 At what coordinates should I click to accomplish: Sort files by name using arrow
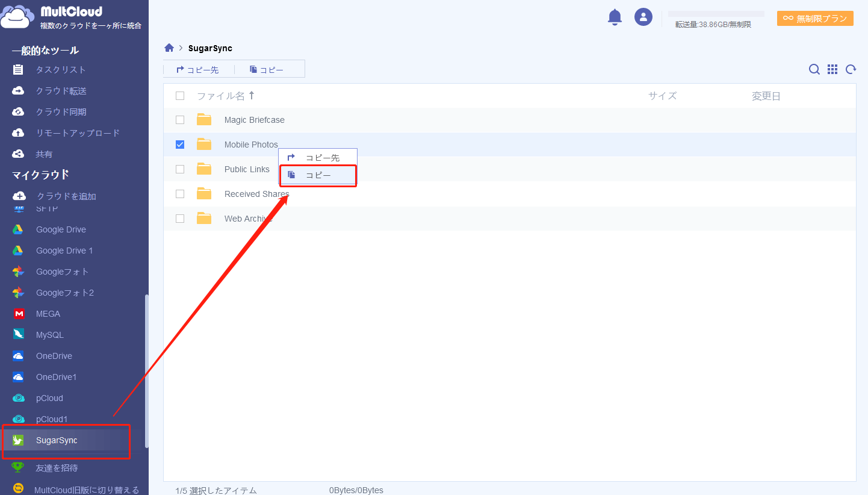pos(252,95)
